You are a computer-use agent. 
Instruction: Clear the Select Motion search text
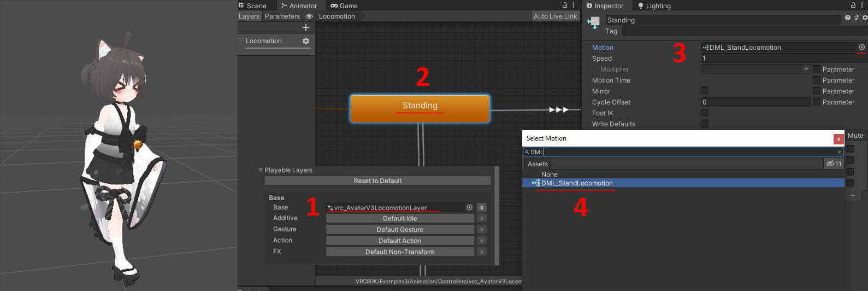click(840, 152)
